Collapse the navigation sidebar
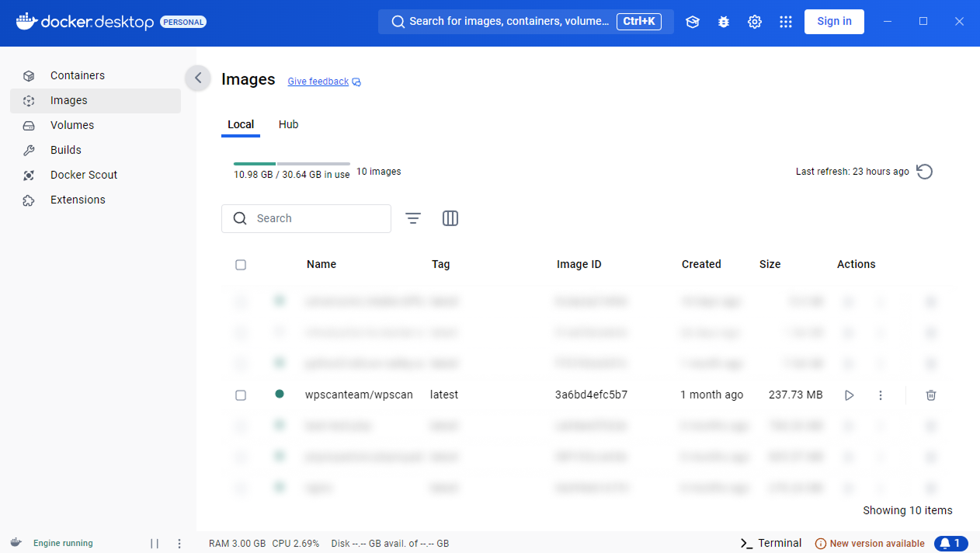 (x=198, y=78)
